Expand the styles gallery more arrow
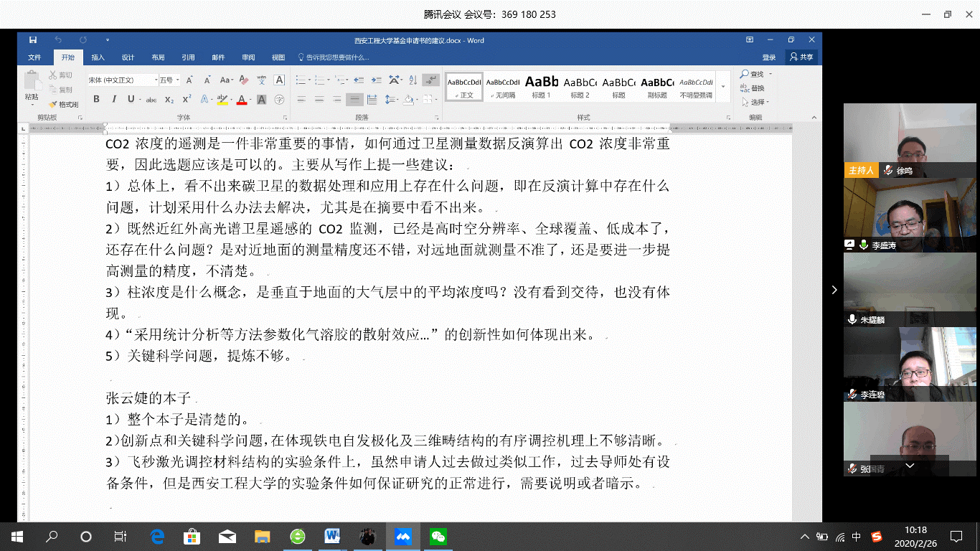Viewport: 980px width, 551px height. click(x=723, y=87)
